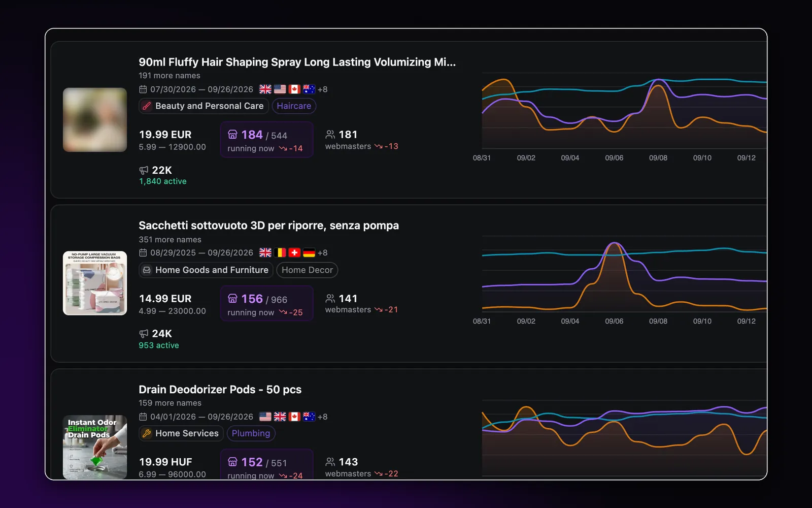The height and width of the screenshot is (508, 812).
Task: Expand +8 countries on hair spray row
Action: click(323, 89)
